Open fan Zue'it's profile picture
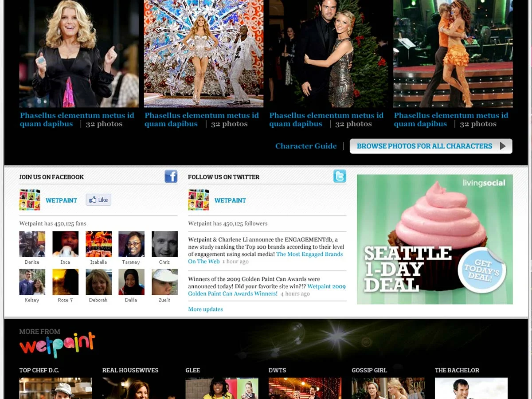 (x=164, y=282)
